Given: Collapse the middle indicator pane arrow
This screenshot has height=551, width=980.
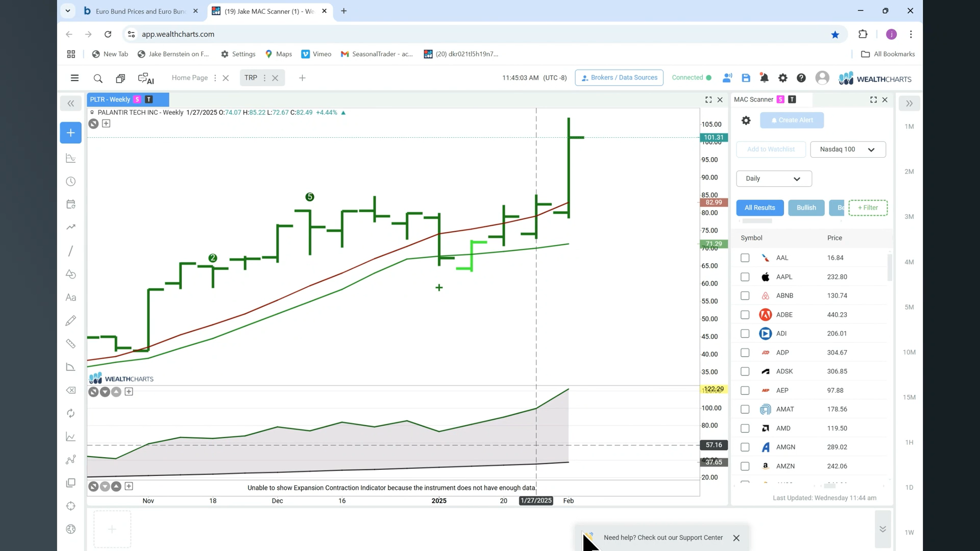Looking at the screenshot, I should 105,392.
